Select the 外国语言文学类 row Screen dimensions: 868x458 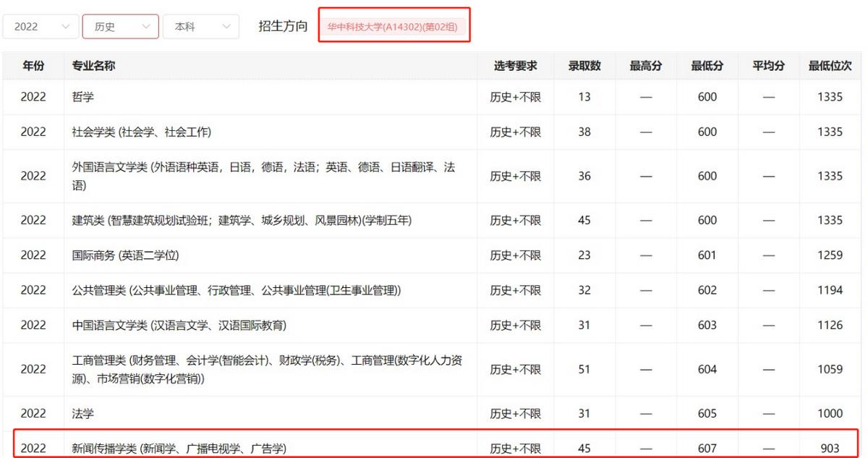[x=217, y=176]
